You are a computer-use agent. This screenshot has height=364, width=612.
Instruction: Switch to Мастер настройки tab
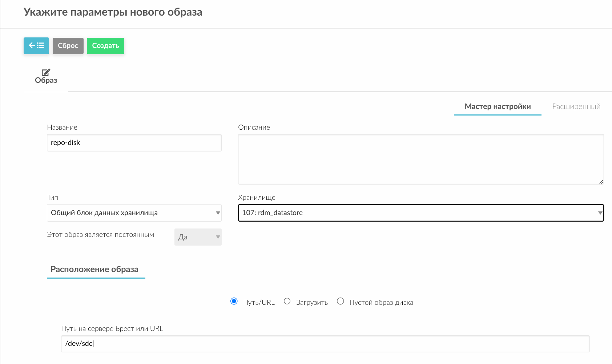click(497, 106)
